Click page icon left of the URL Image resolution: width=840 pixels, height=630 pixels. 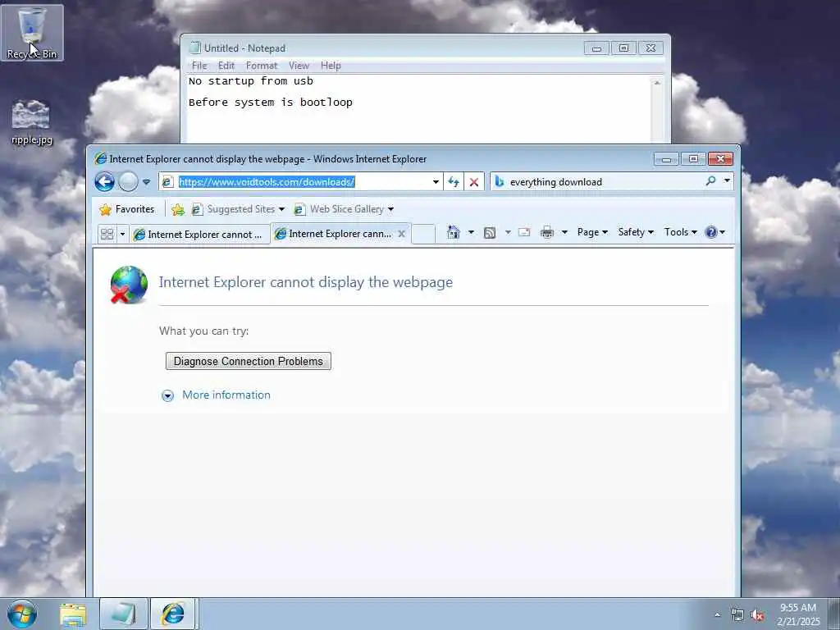[167, 181]
